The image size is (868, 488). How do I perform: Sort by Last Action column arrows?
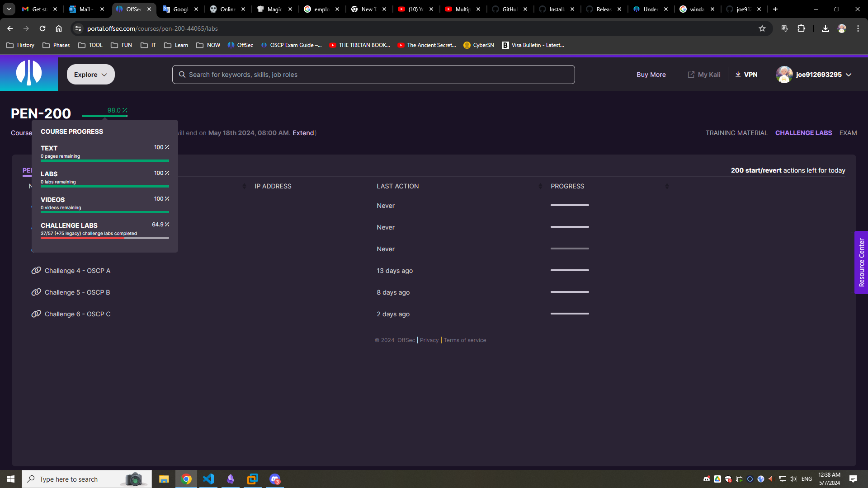(540, 186)
